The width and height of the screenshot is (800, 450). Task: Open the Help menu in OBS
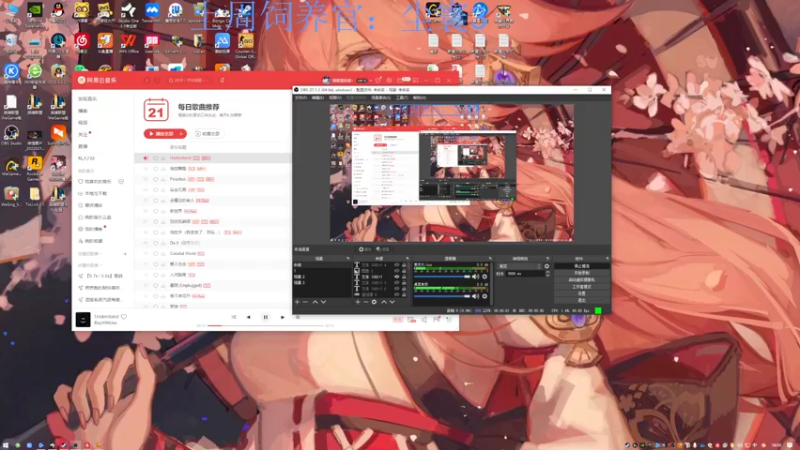click(x=419, y=98)
